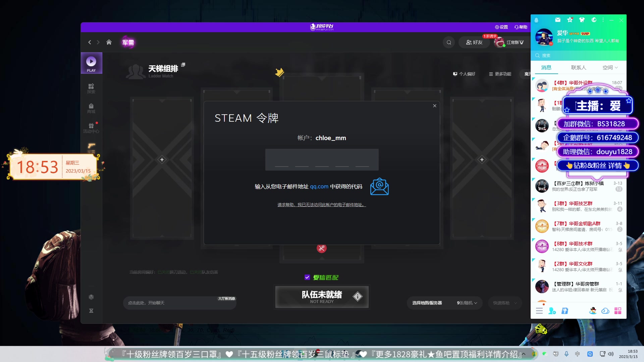Open the 选择地图/服务器 map dropdown
Image resolution: width=644 pixels, height=362 pixels.
(445, 303)
